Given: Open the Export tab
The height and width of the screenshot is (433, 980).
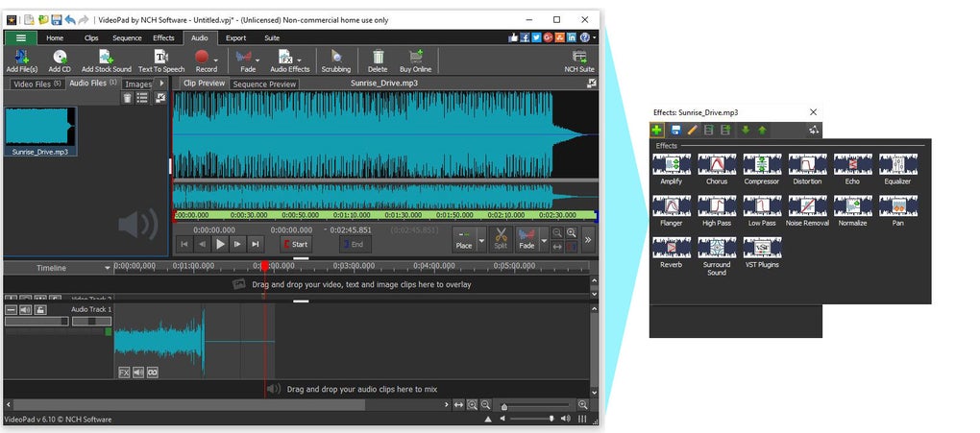Looking at the screenshot, I should point(235,37).
